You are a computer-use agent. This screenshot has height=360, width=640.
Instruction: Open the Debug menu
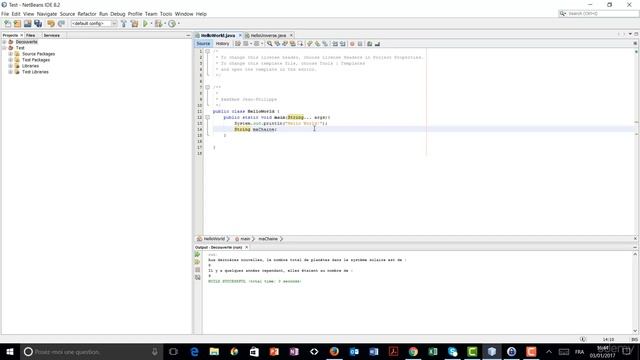(118, 14)
